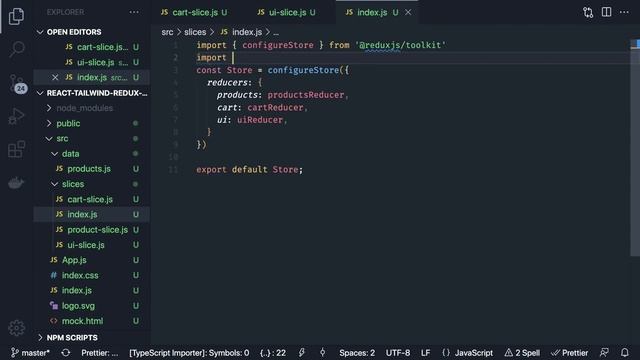Open the Docker view in activity bar
Viewport: 640px width, 360px height.
16,182
